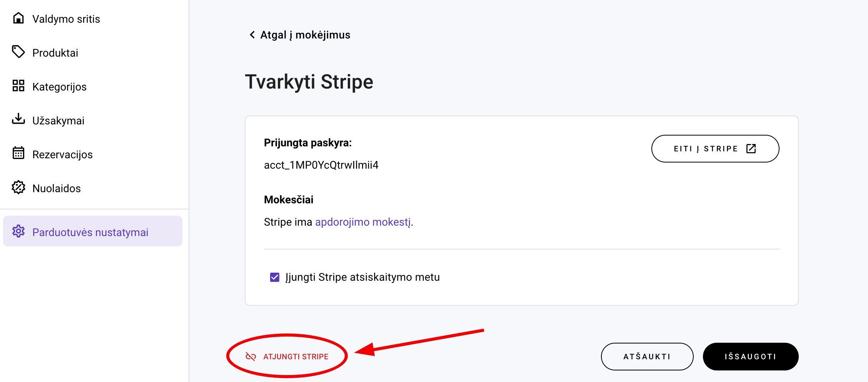The image size is (868, 382).
Task: Click the Atjungti Stripe text button
Action: [295, 357]
